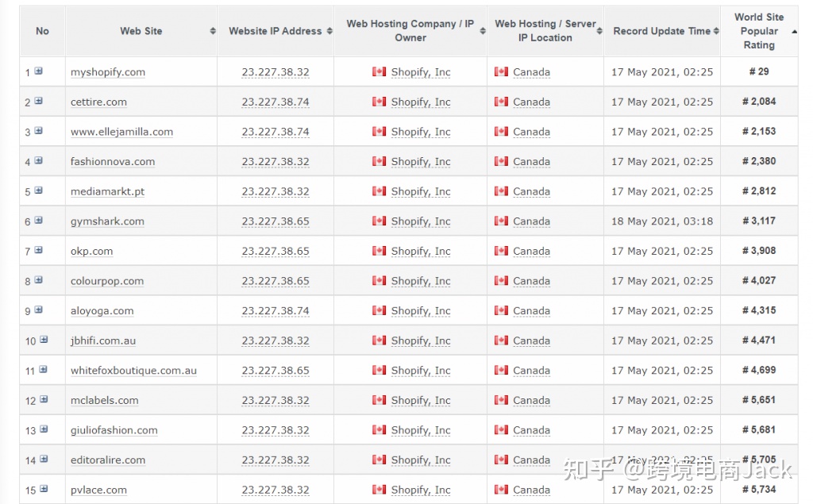This screenshot has width=813, height=504.
Task: Click Shopify, Inc host for myshopify.com
Action: point(421,72)
